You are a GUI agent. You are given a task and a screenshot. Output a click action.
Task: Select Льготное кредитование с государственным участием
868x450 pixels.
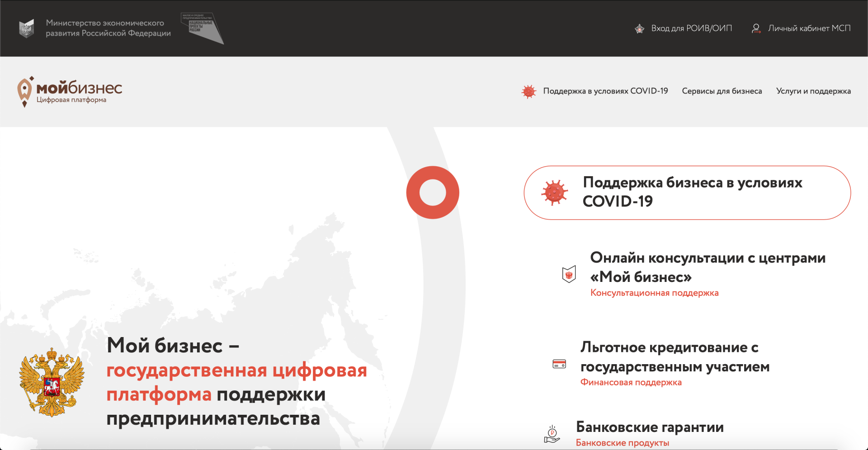[x=675, y=357]
